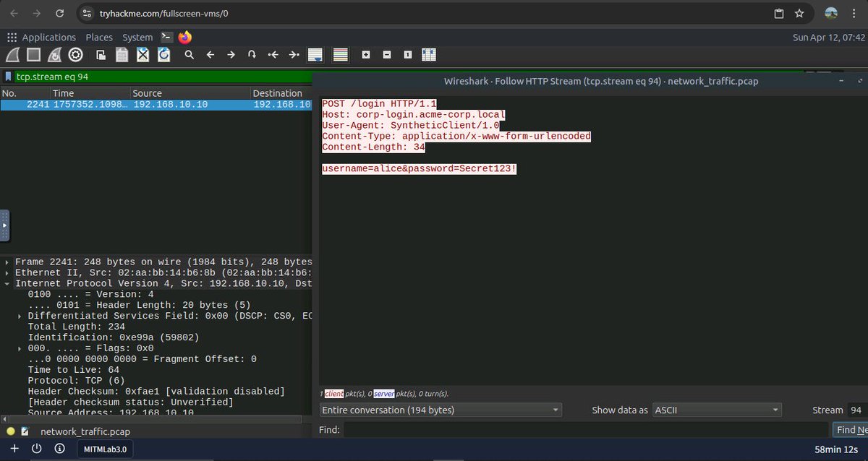868x461 pixels.
Task: Click the username=alice&password line
Action: (420, 168)
